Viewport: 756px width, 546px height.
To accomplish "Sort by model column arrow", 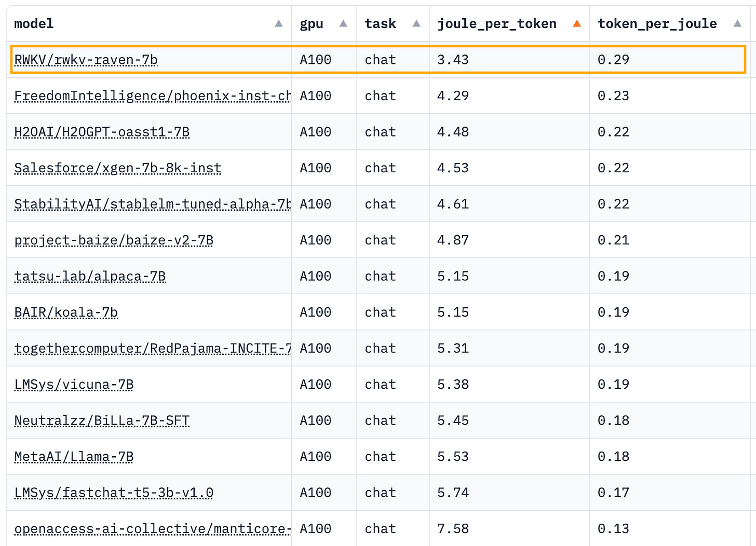I will tap(279, 24).
